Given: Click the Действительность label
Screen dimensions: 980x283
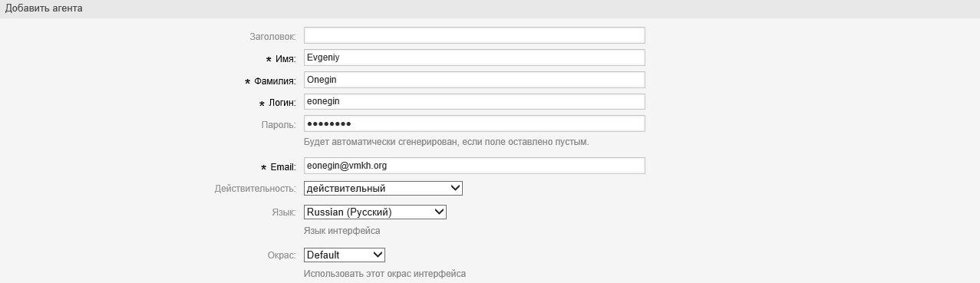Looking at the screenshot, I should 256,189.
